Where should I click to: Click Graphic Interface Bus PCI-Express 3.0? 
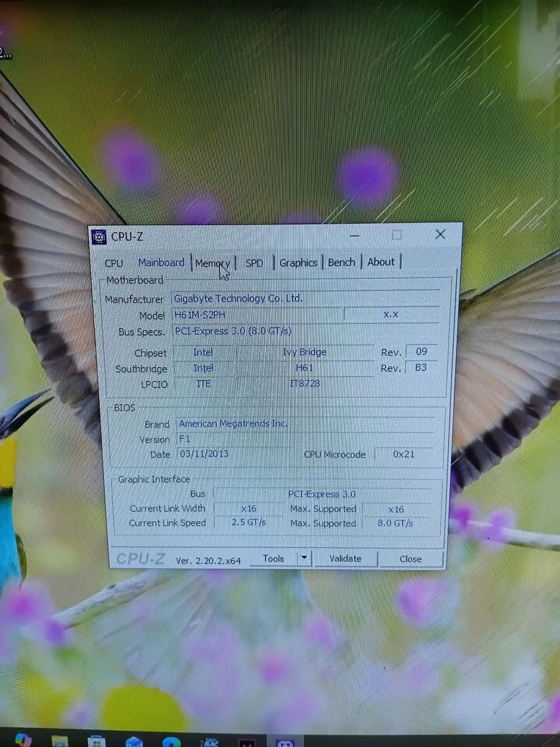coord(322,494)
